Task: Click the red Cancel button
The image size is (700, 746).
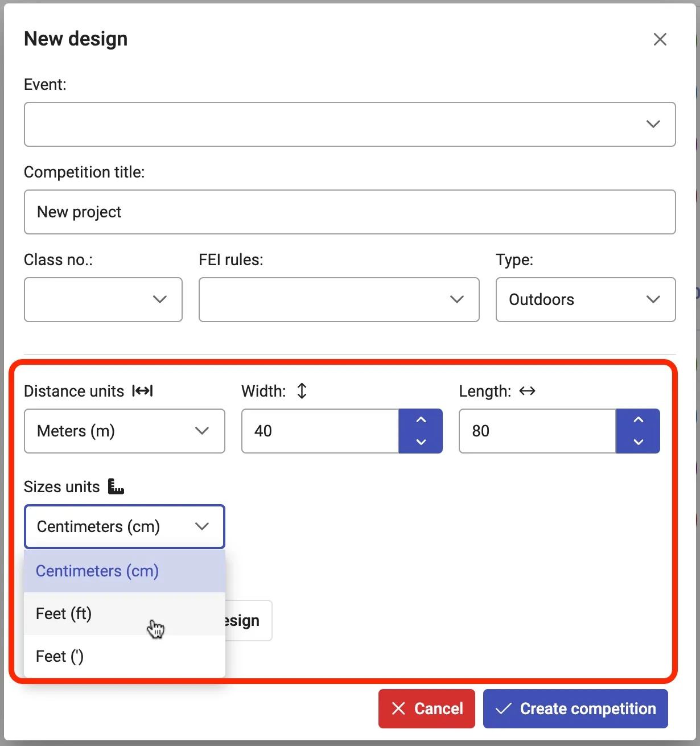Action: click(x=426, y=708)
